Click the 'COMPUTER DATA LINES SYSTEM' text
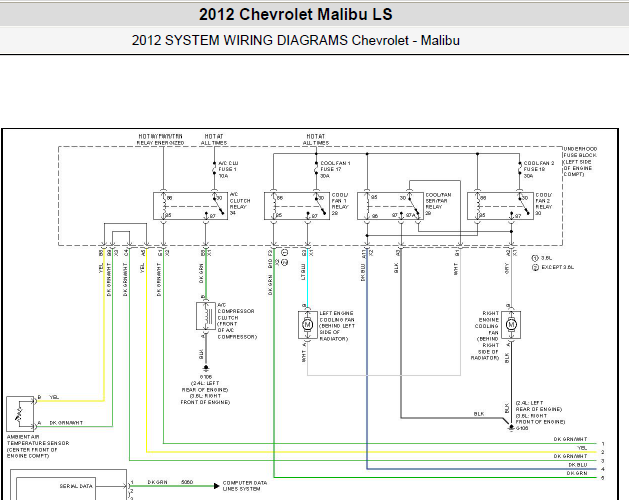This screenshot has width=629, height=500. (x=245, y=486)
